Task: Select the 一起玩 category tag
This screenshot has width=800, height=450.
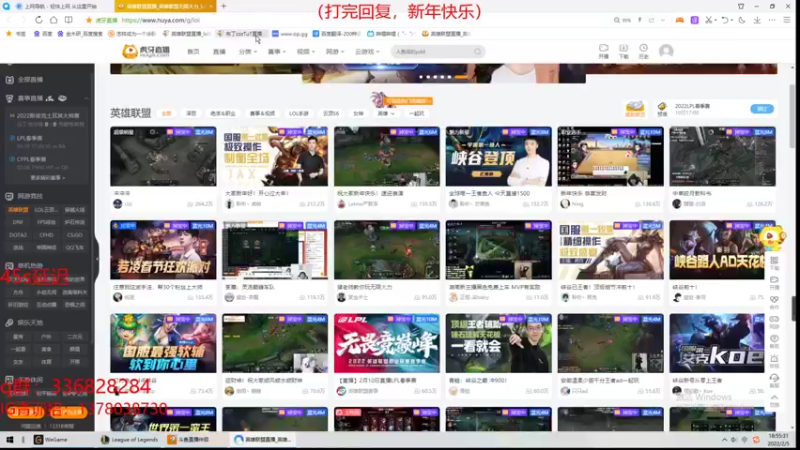Action: tap(416, 113)
